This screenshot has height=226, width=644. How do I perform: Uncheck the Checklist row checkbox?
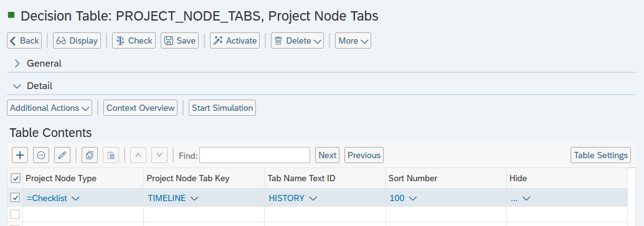[15, 197]
